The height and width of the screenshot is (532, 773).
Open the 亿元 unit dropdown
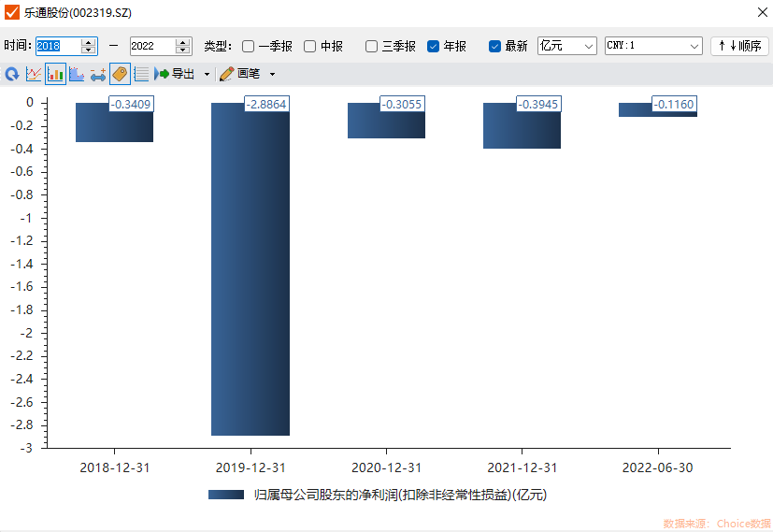[566, 46]
